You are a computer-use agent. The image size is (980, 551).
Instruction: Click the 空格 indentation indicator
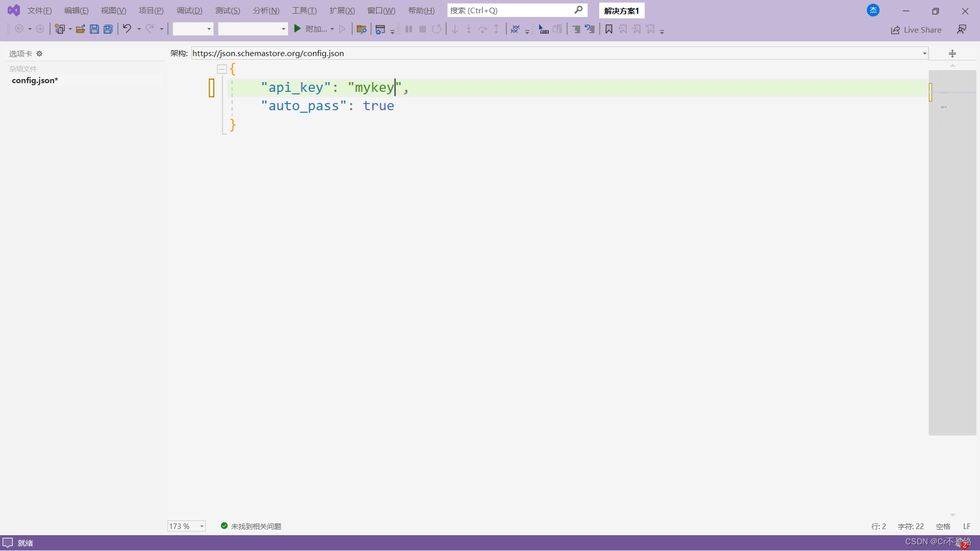tap(943, 526)
